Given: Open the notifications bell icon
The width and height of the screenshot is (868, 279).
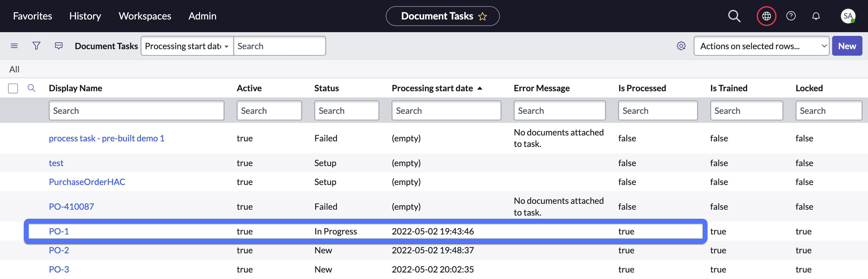Looking at the screenshot, I should 815,16.
